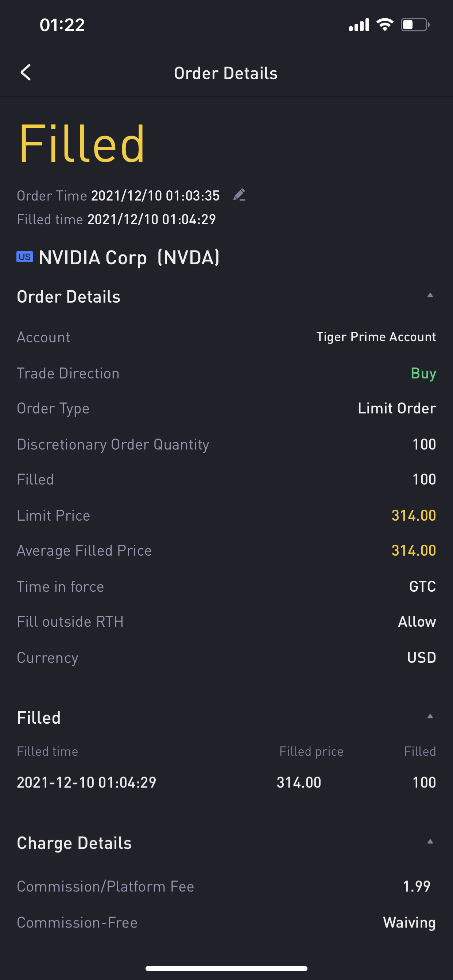This screenshot has width=453, height=980.
Task: Tap the battery status icon
Action: 415,25
